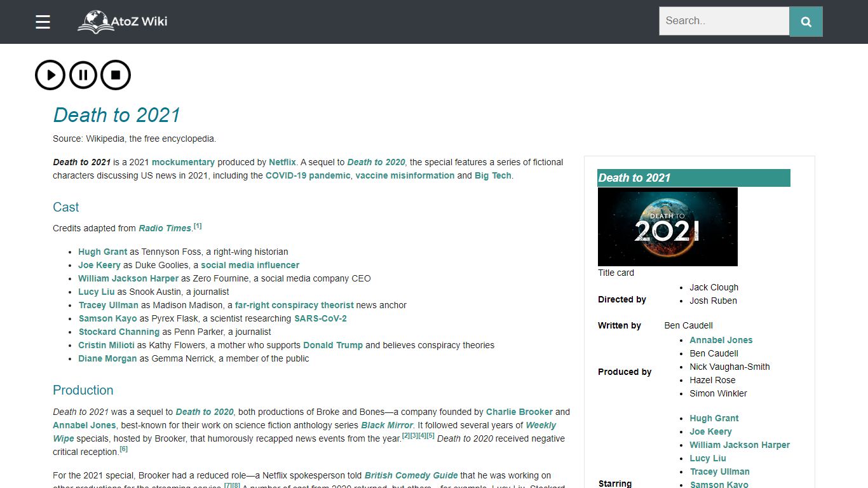The height and width of the screenshot is (488, 868).
Task: Jump to citation reference [1]
Action: 198,226
